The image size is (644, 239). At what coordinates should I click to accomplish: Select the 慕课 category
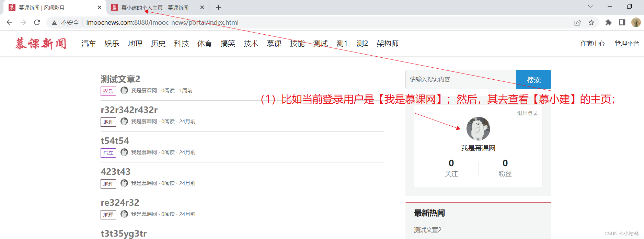click(x=274, y=44)
